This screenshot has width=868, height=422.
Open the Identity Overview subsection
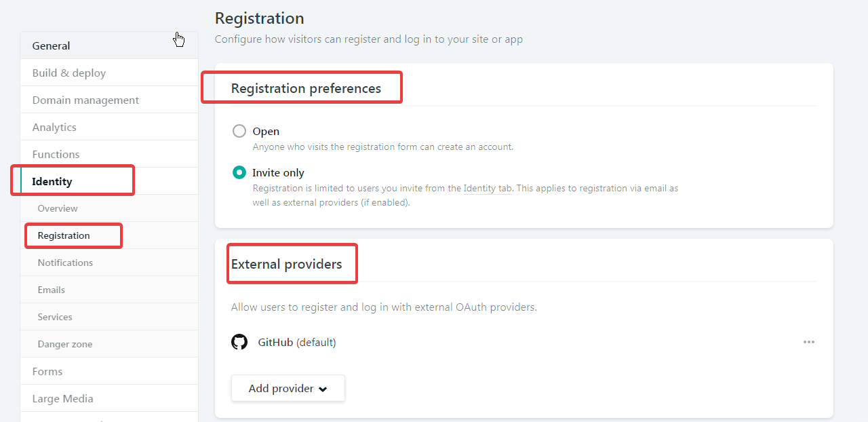(109, 208)
